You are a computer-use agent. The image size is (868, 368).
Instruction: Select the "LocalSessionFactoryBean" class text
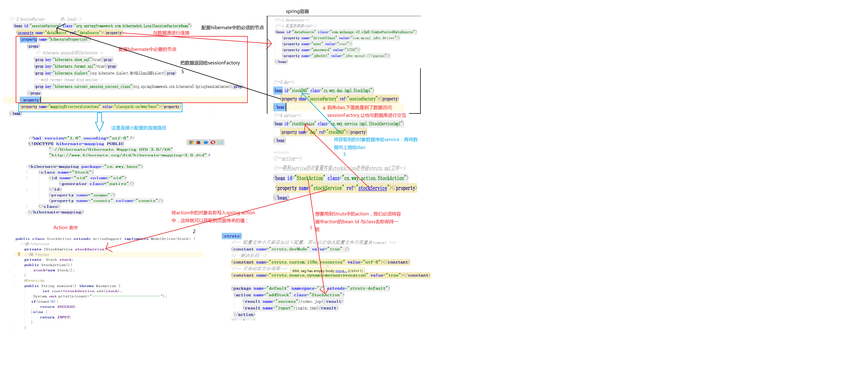coord(166,26)
